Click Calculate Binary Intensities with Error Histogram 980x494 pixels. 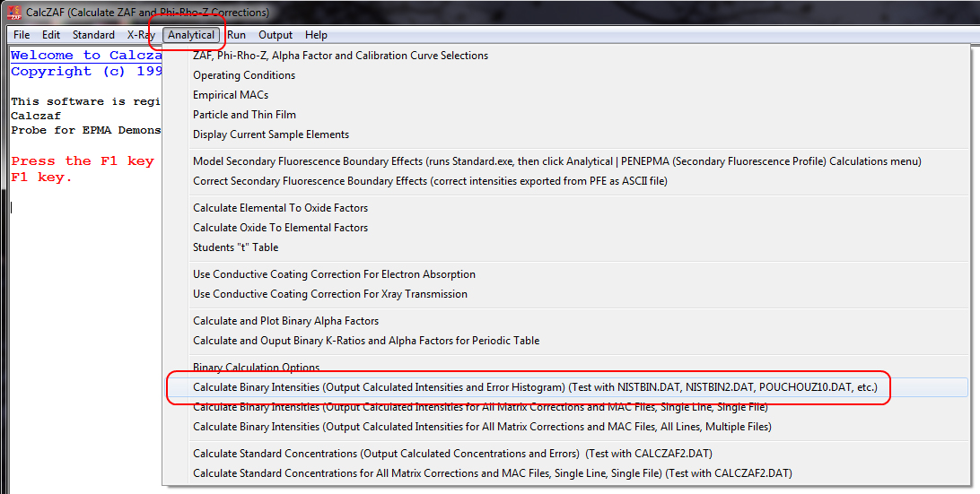tap(535, 387)
